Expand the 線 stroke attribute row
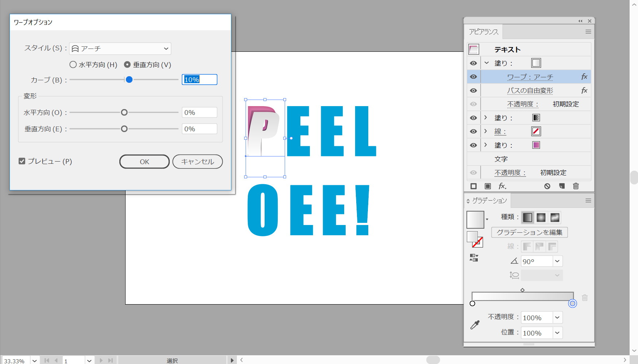This screenshot has height=364, width=638. coord(485,131)
